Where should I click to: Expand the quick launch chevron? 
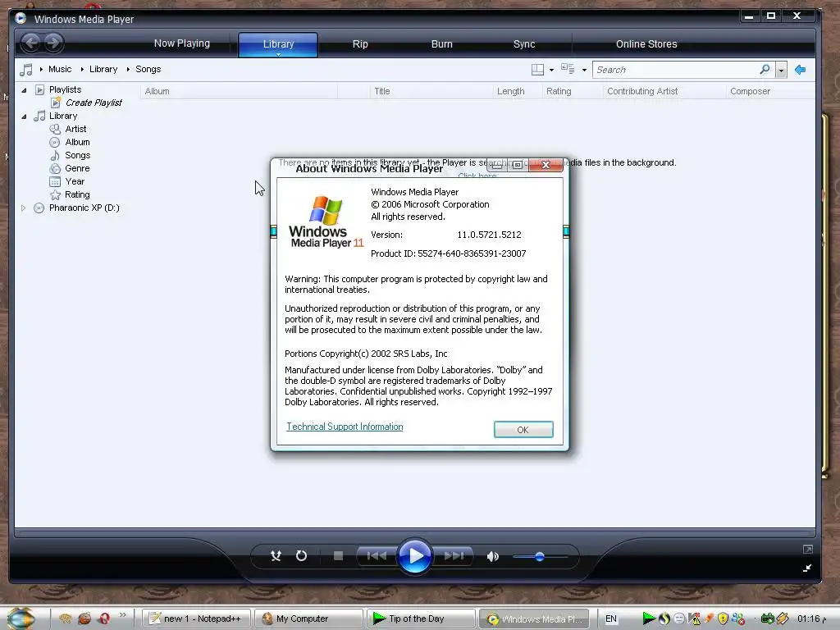coord(123,615)
